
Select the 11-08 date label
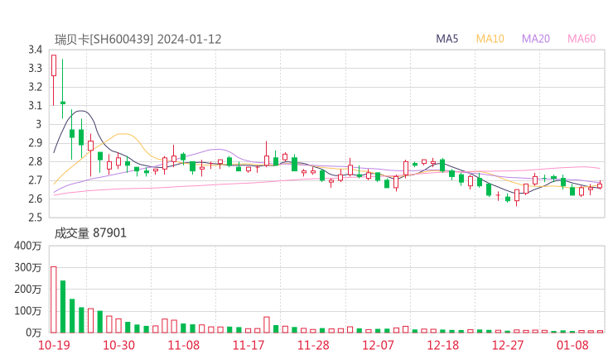(183, 345)
